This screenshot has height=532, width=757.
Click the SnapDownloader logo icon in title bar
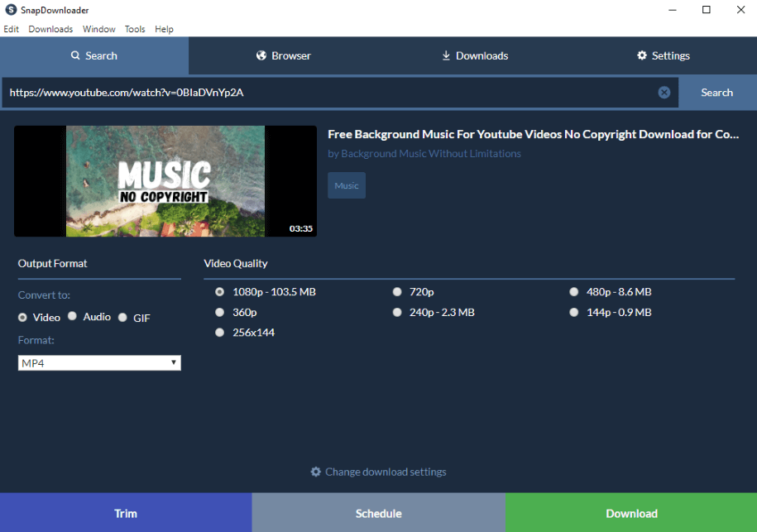point(11,10)
